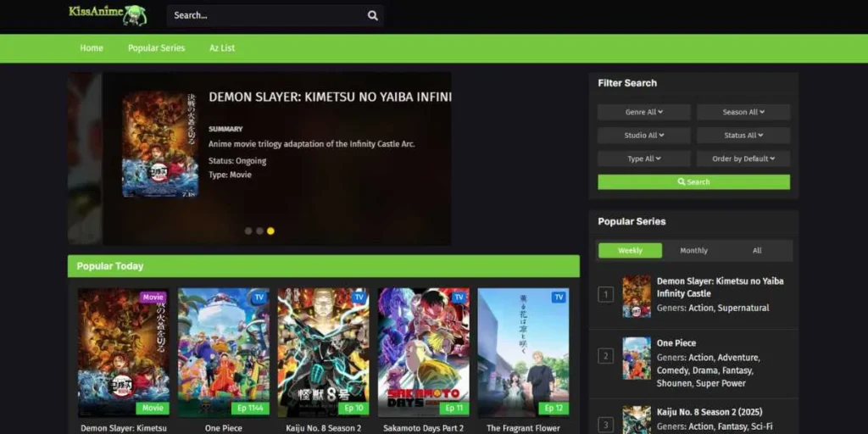
Task: Click the search magnifier icon in header
Action: (373, 15)
